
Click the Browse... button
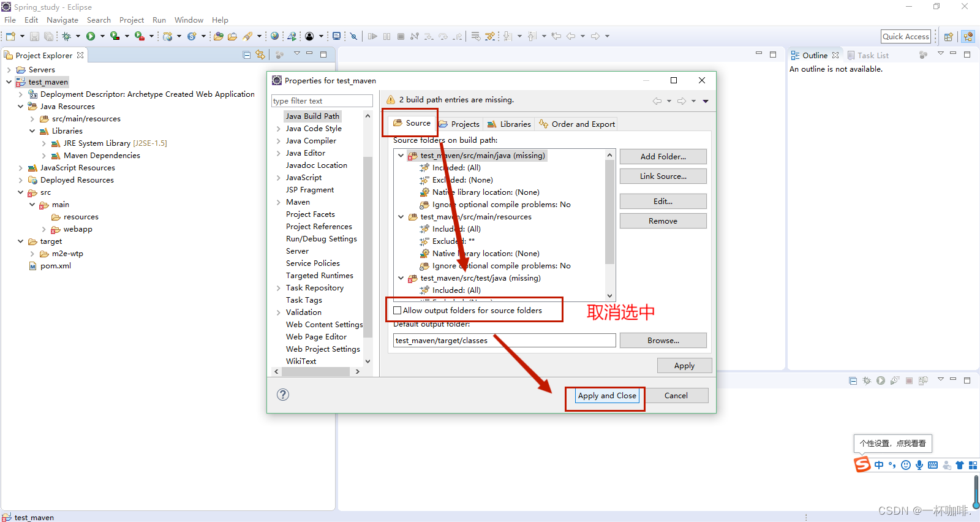pos(663,341)
